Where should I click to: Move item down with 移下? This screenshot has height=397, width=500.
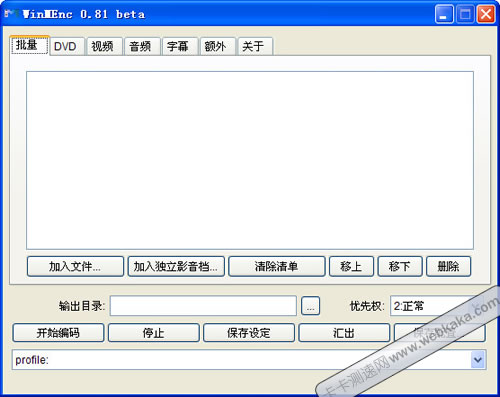click(400, 266)
